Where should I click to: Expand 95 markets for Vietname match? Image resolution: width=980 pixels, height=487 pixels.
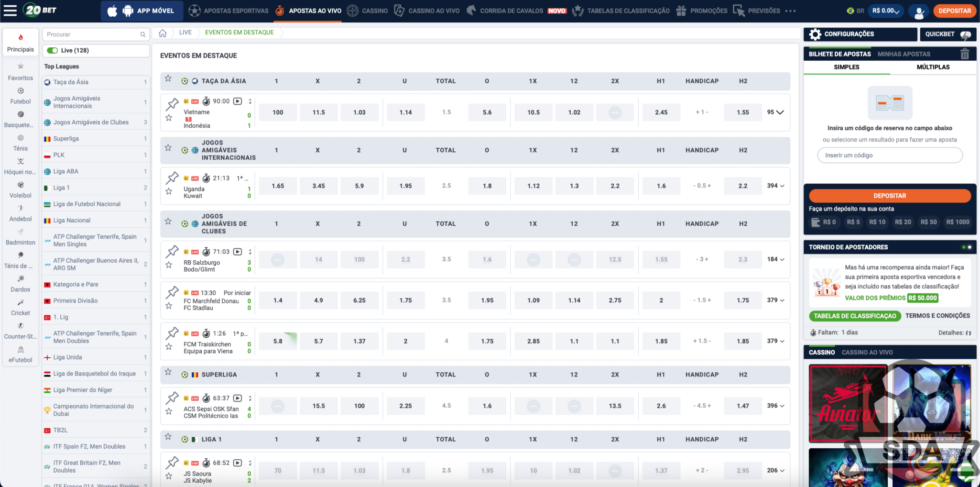(x=775, y=112)
